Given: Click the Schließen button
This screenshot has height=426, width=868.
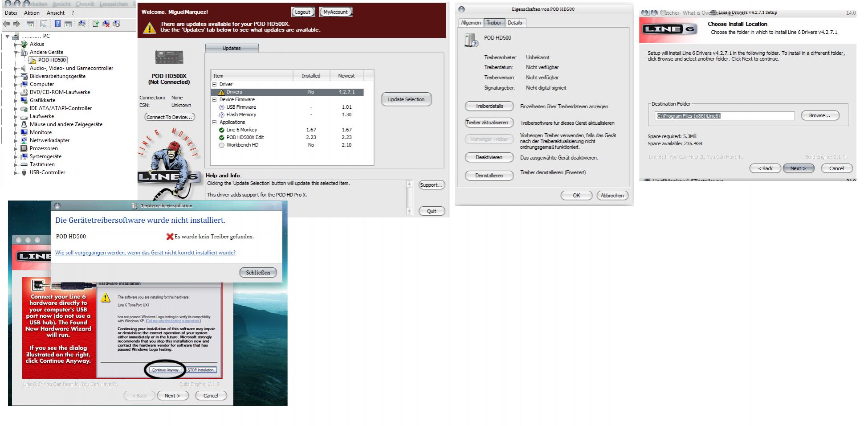Looking at the screenshot, I should pos(258,273).
